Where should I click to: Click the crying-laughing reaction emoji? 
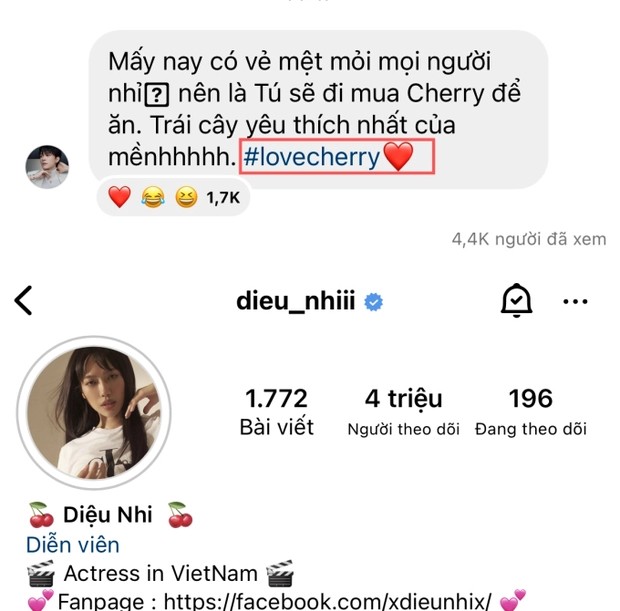click(x=153, y=197)
